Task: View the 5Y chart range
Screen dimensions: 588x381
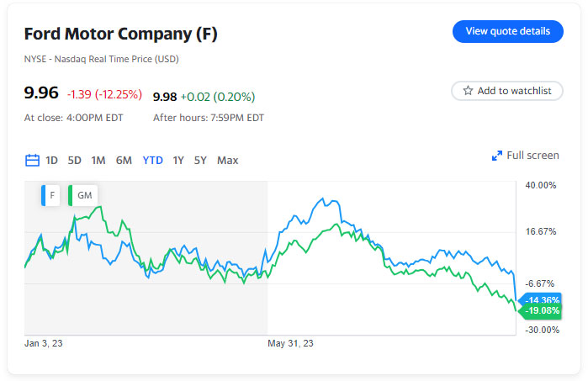Action: click(x=200, y=160)
